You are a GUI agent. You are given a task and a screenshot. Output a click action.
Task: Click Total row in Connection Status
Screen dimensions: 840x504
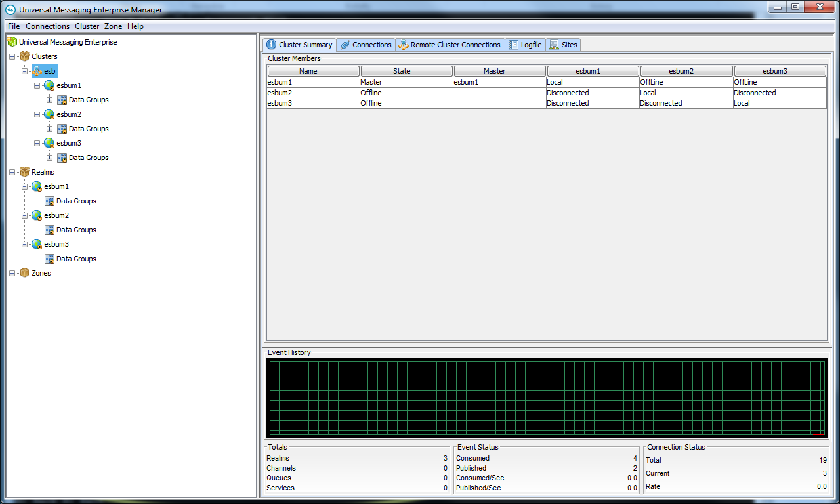(x=736, y=460)
